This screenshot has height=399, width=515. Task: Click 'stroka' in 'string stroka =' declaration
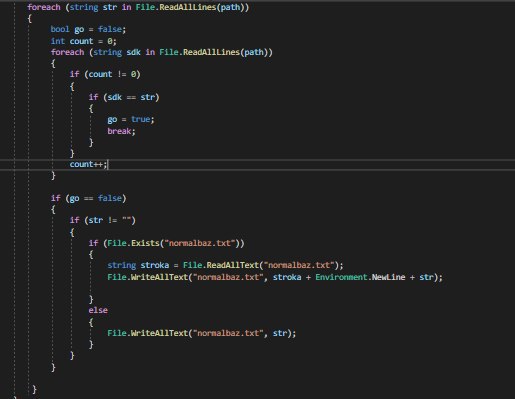point(155,265)
